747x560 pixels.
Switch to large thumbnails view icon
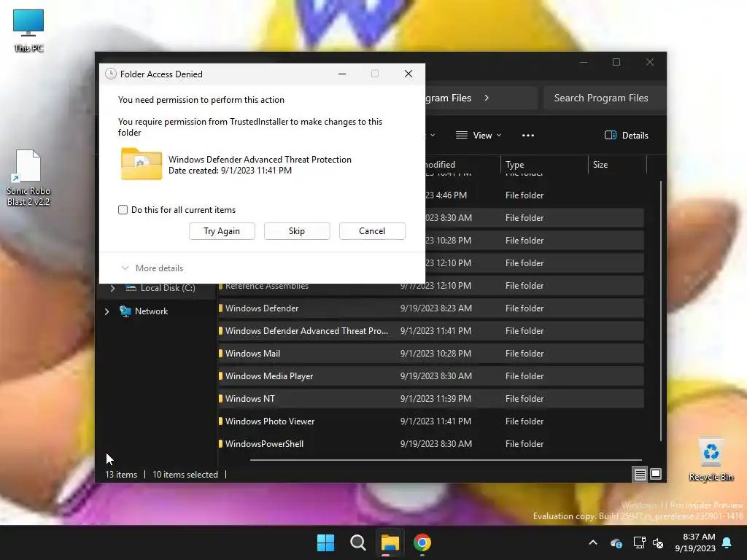coord(656,474)
